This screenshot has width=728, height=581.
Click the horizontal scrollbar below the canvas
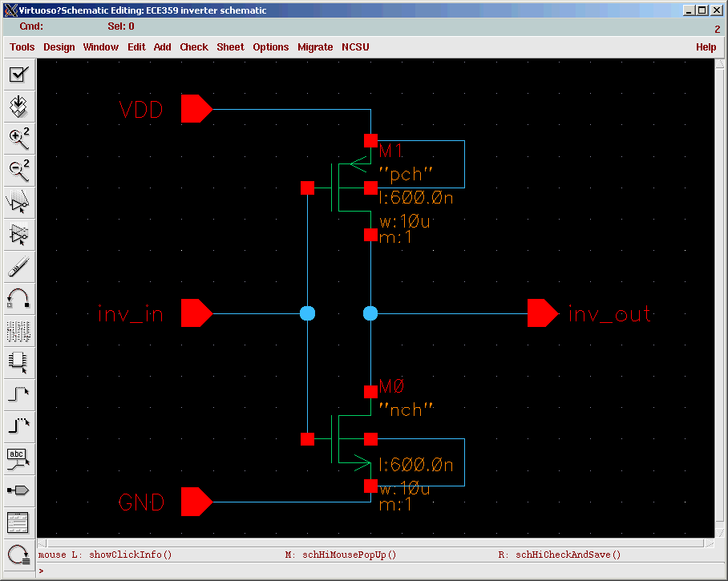(375, 543)
